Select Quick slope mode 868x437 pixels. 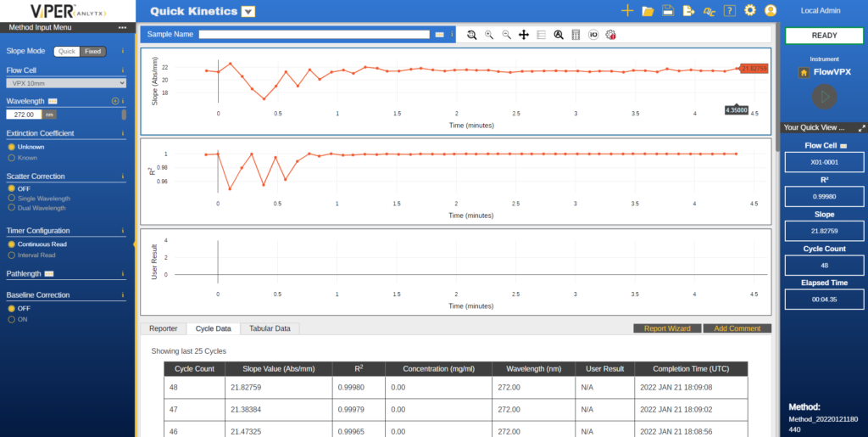(67, 51)
